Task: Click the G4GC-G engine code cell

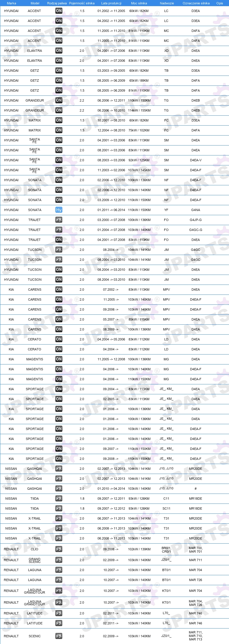Action: [x=196, y=230]
